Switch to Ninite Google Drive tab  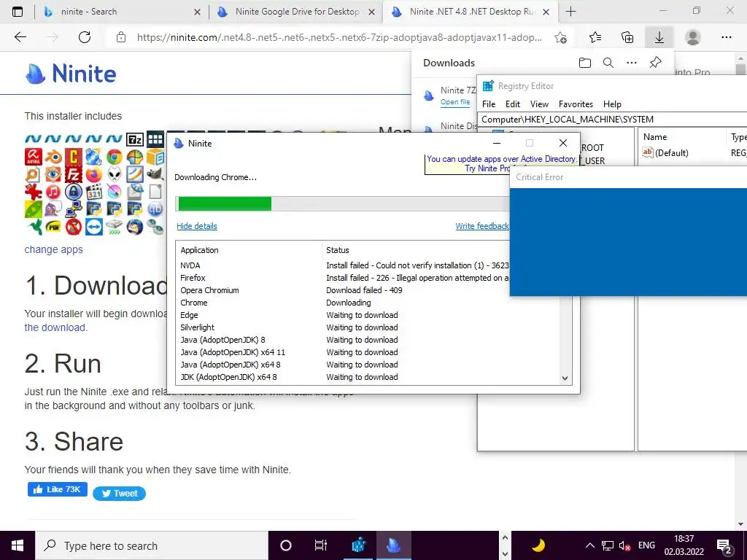click(296, 12)
